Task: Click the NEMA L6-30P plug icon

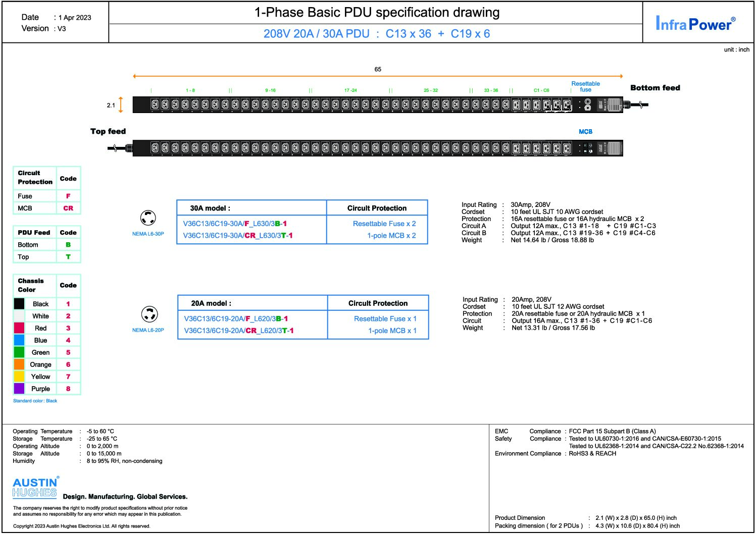Action: point(148,218)
